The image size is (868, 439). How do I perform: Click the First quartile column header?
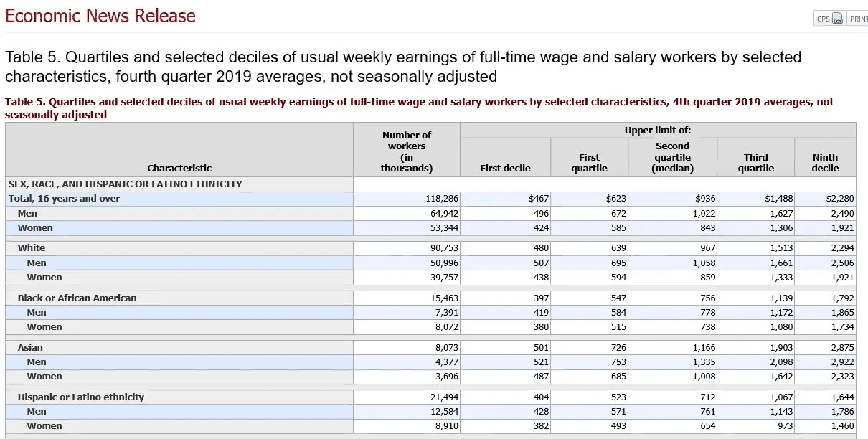589,163
